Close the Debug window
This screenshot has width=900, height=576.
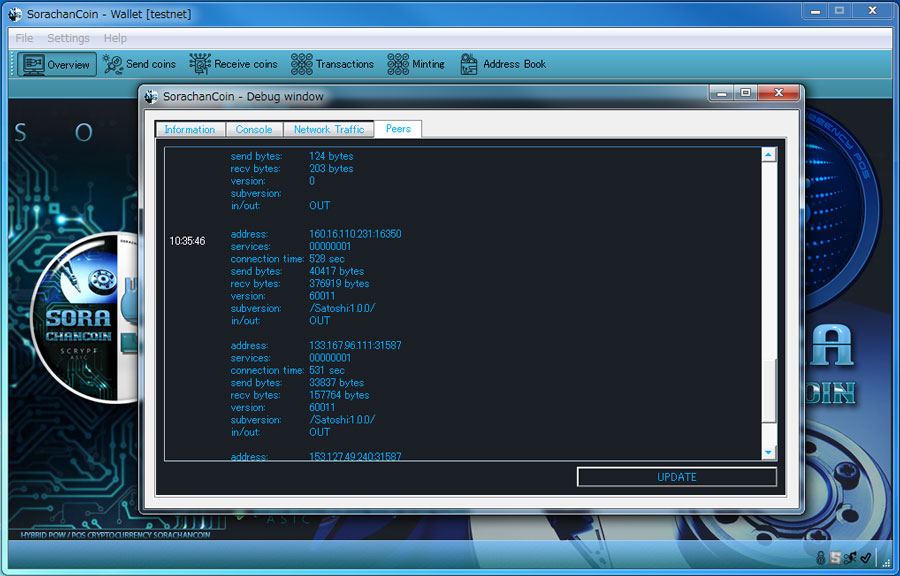(778, 93)
